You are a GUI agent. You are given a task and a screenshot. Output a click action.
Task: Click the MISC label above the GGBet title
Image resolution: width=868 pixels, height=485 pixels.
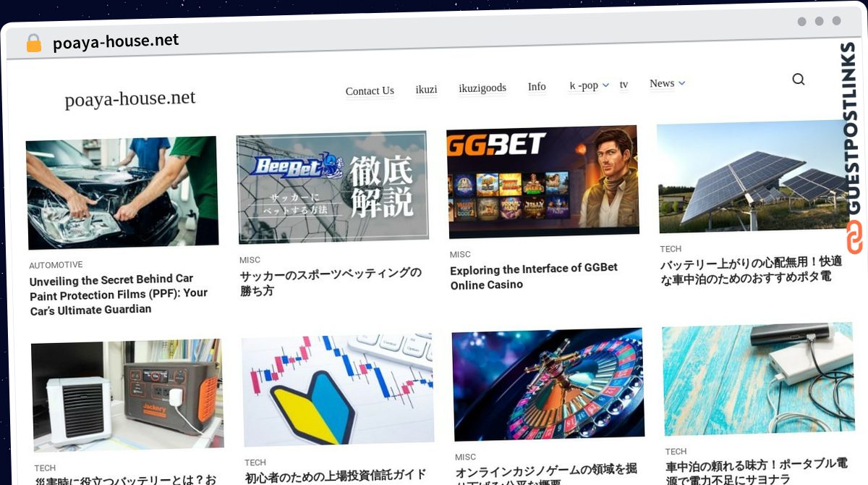(x=460, y=254)
